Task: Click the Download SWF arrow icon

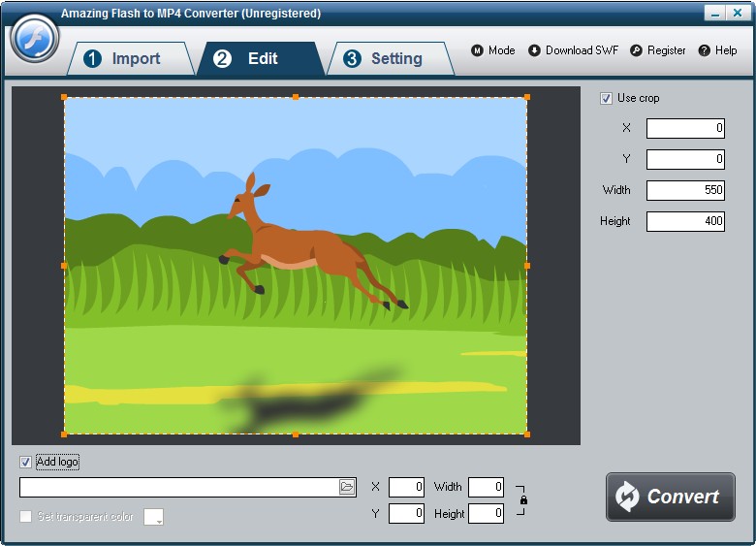Action: click(534, 50)
